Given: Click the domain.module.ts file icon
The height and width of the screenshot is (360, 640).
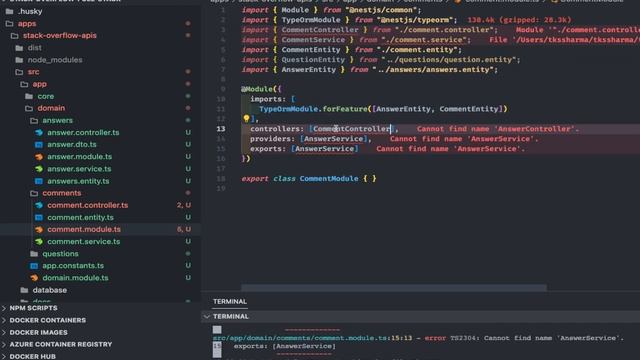Looking at the screenshot, I should tap(34, 278).
